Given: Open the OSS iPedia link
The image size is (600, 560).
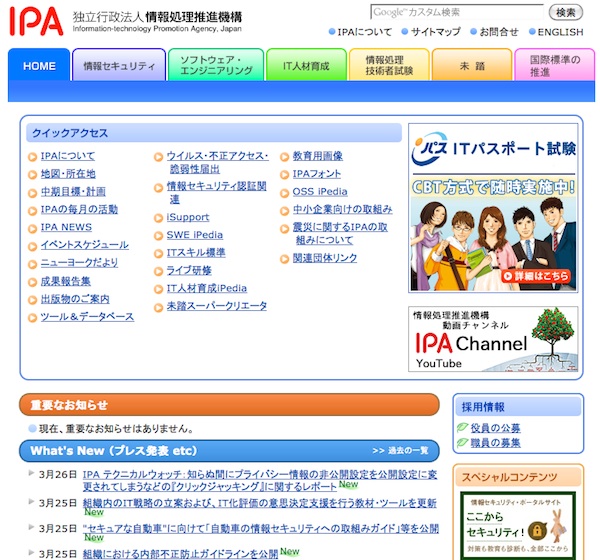Looking at the screenshot, I should click(x=320, y=192).
